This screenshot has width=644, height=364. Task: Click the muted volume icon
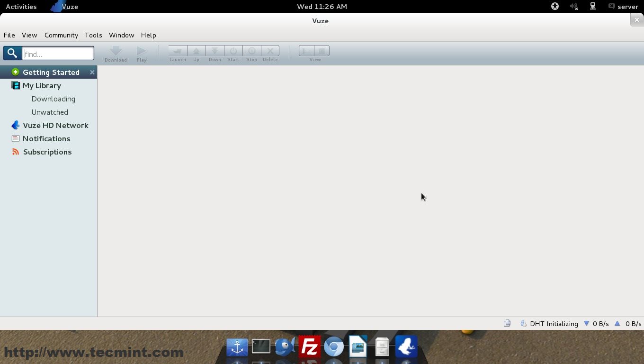[x=574, y=7]
